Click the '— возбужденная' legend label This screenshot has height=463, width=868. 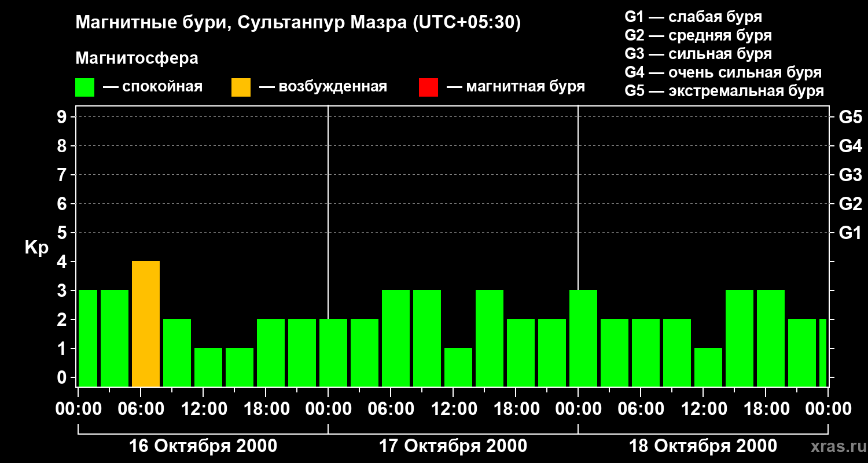click(x=323, y=87)
